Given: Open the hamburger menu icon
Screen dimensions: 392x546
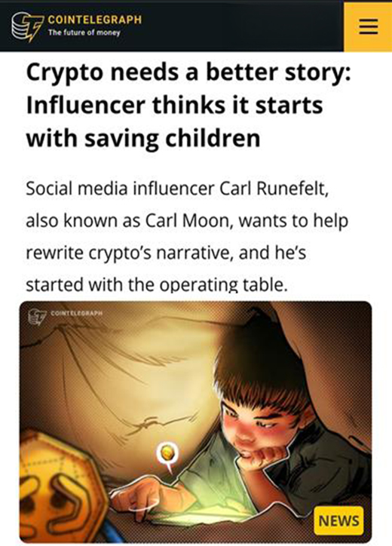Looking at the screenshot, I should (x=369, y=26).
